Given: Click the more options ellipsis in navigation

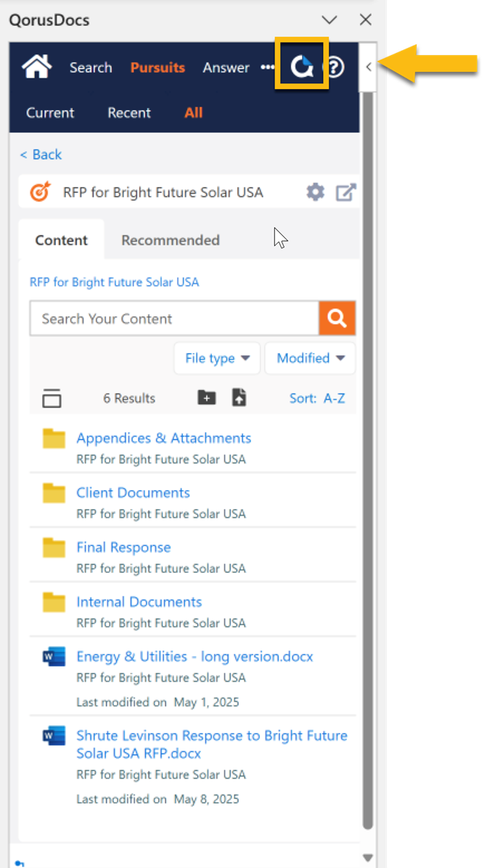Looking at the screenshot, I should point(268,67).
